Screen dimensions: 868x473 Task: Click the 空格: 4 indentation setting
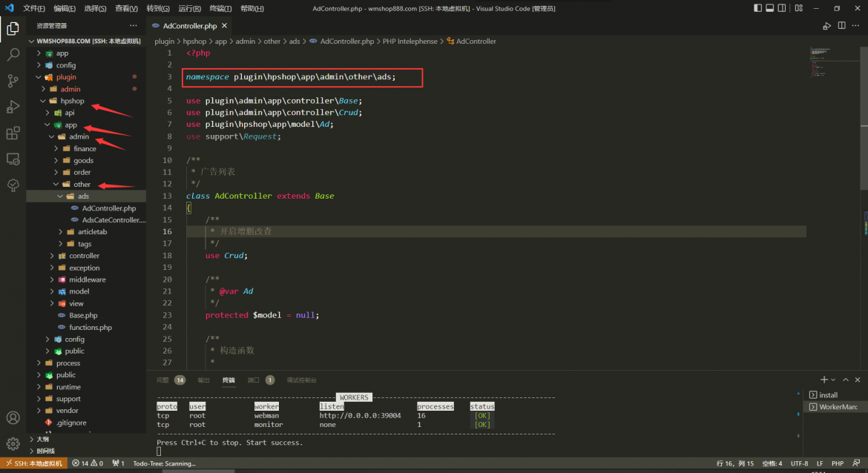[772, 463]
